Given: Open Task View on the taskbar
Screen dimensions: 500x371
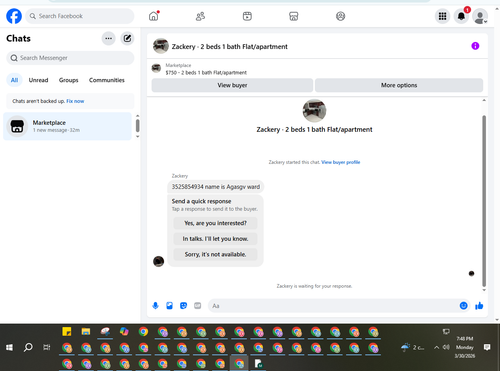Looking at the screenshot, I should pyautogui.click(x=47, y=347).
